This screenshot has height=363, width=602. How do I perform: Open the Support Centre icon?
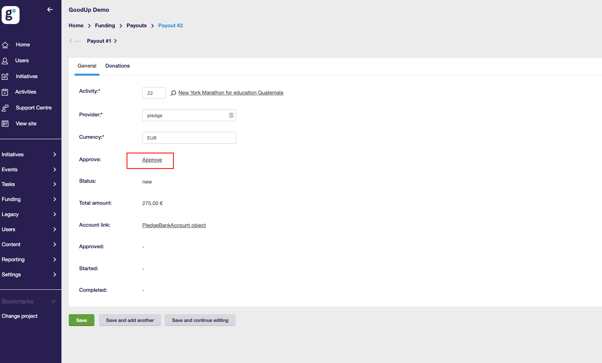coord(5,108)
